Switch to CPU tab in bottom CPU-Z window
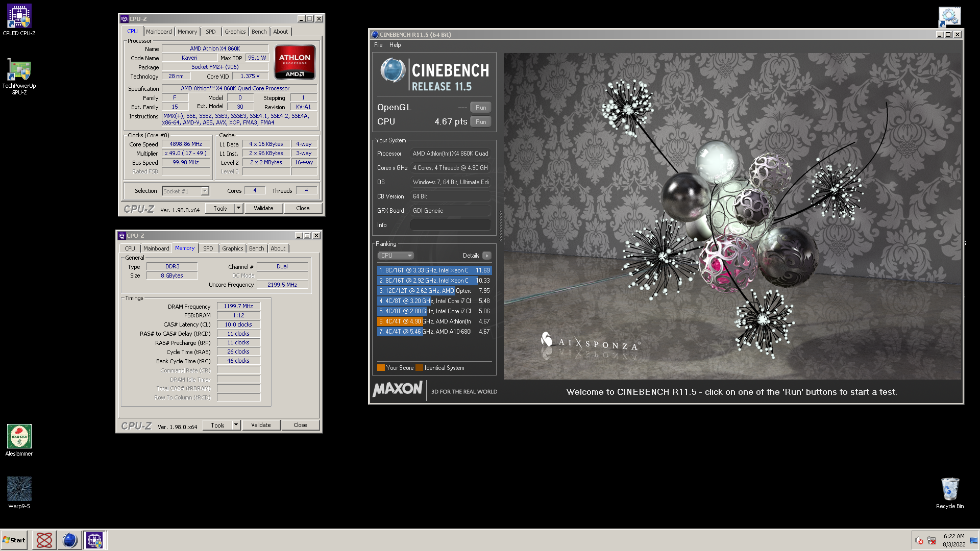 (130, 248)
